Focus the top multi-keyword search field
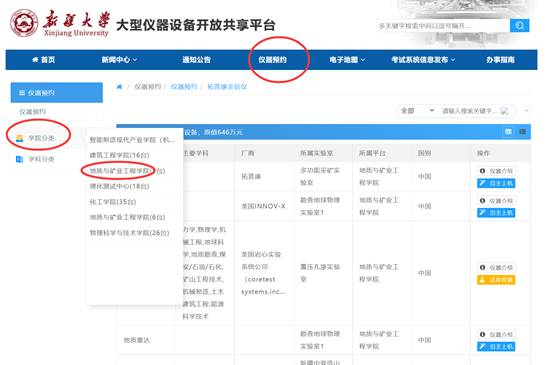 443,25
